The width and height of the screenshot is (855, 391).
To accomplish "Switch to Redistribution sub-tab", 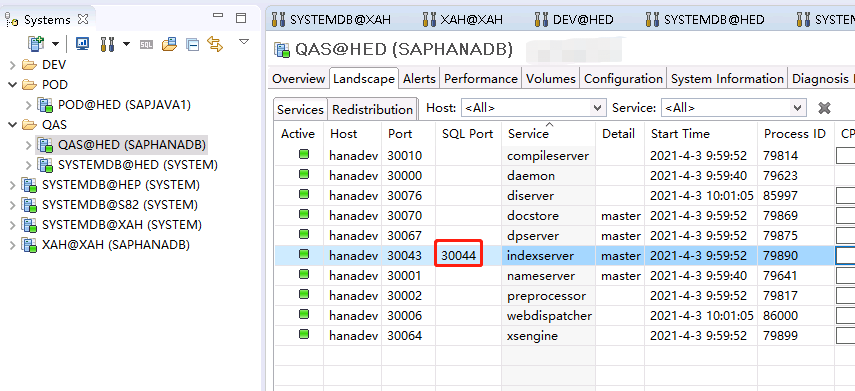I will [x=372, y=109].
